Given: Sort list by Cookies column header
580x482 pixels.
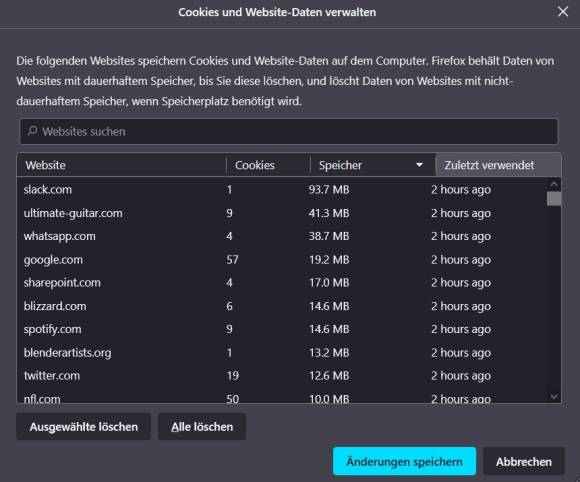Looking at the screenshot, I should (268, 165).
